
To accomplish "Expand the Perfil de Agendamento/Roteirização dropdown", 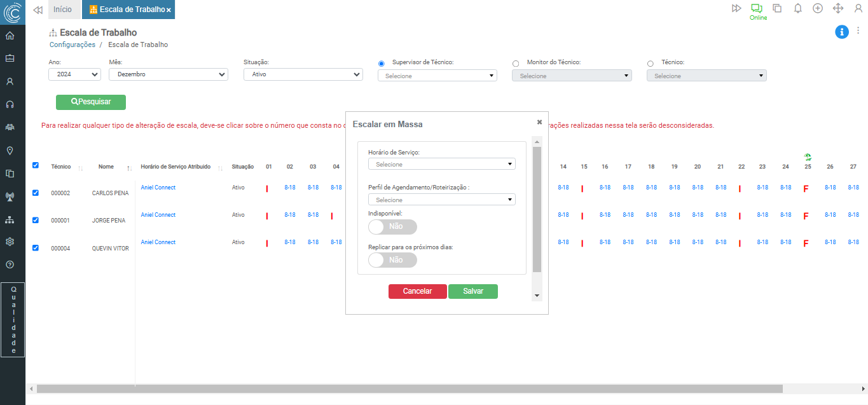I will (x=441, y=200).
